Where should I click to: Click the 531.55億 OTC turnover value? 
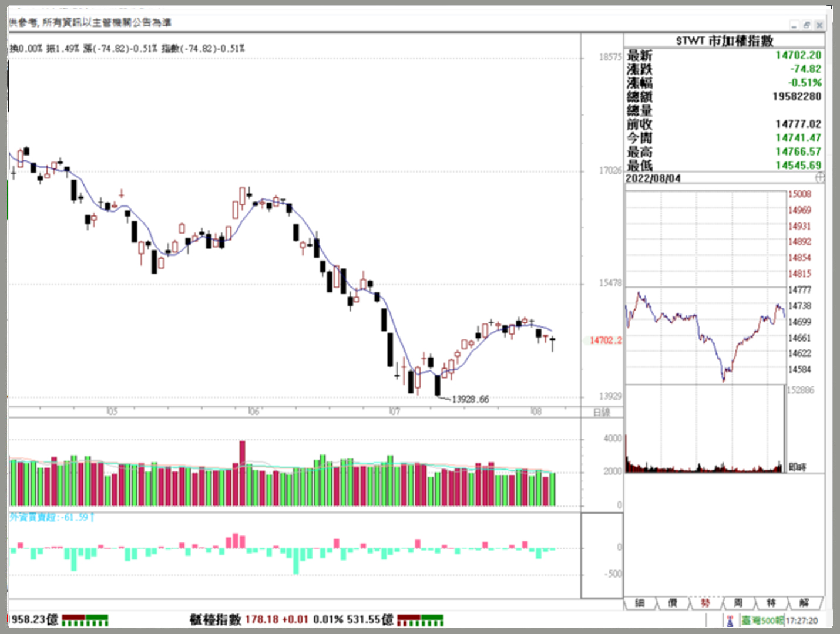[x=370, y=619]
